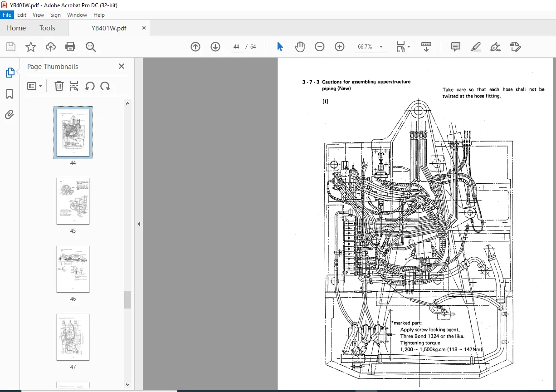Go to next page arrow
This screenshot has width=556, height=392.
coord(215,47)
